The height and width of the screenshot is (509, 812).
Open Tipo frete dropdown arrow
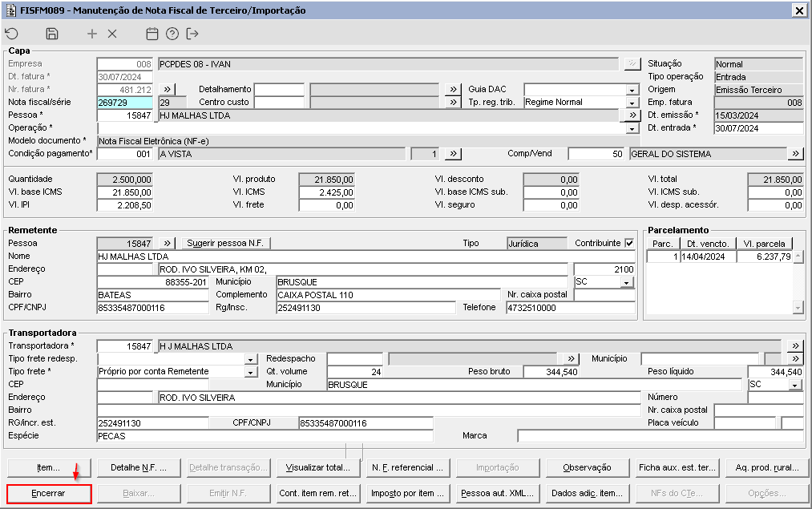click(x=251, y=372)
